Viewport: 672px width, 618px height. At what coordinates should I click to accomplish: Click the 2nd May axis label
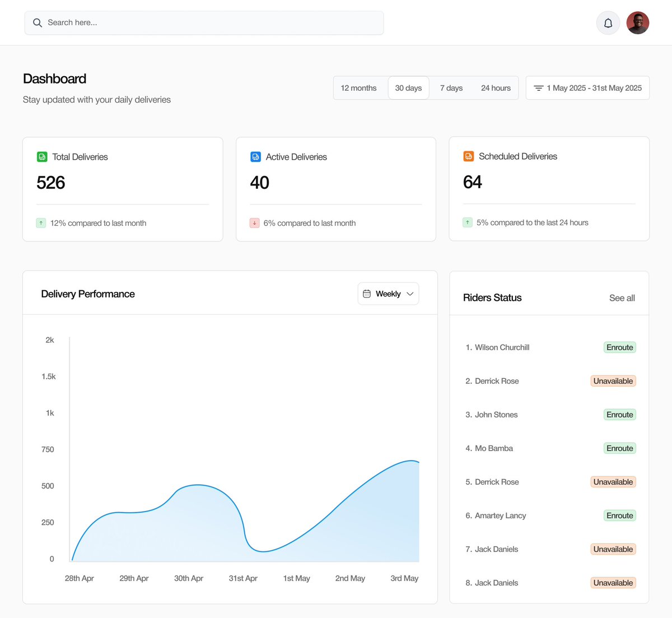tap(350, 578)
